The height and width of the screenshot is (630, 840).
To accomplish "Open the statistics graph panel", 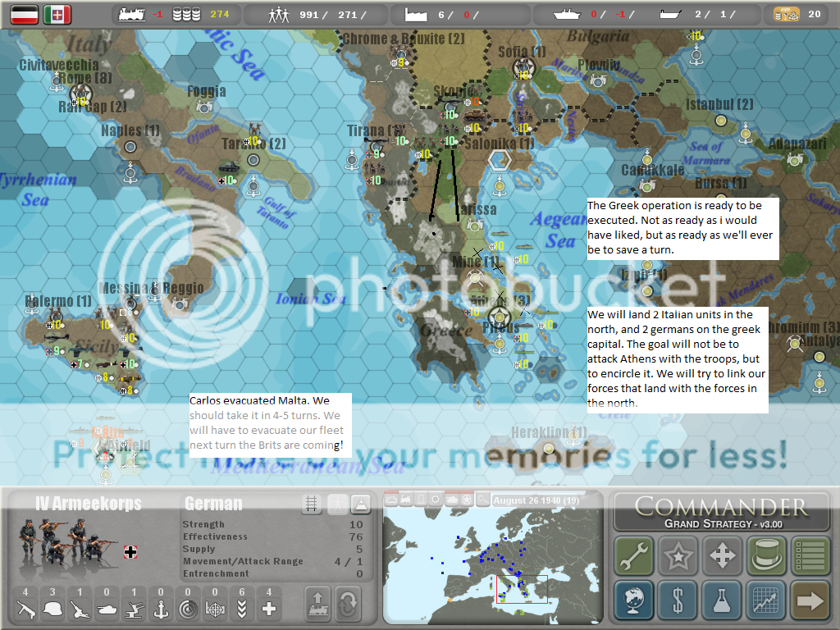I will tap(766, 601).
